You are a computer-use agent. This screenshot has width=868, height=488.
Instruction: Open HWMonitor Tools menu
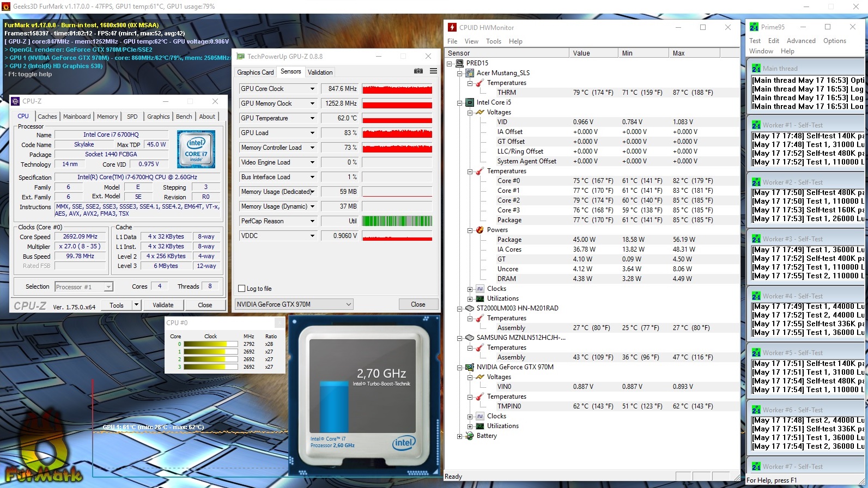(x=494, y=41)
